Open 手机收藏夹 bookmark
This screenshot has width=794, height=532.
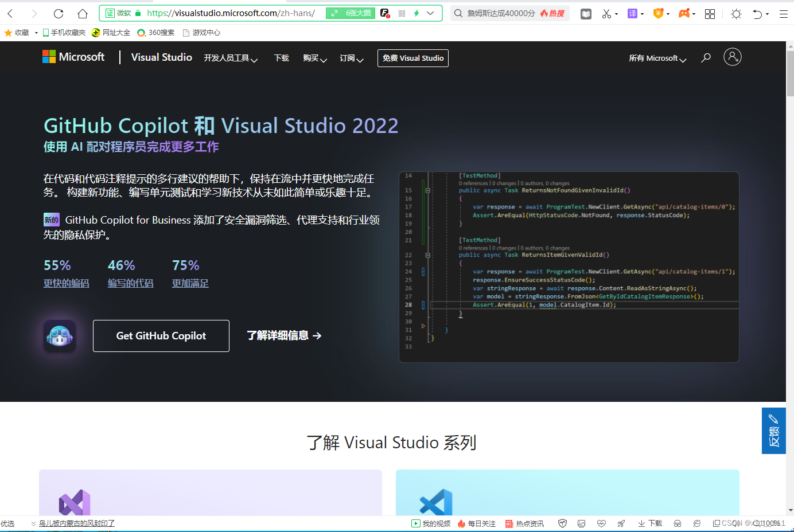pyautogui.click(x=64, y=33)
